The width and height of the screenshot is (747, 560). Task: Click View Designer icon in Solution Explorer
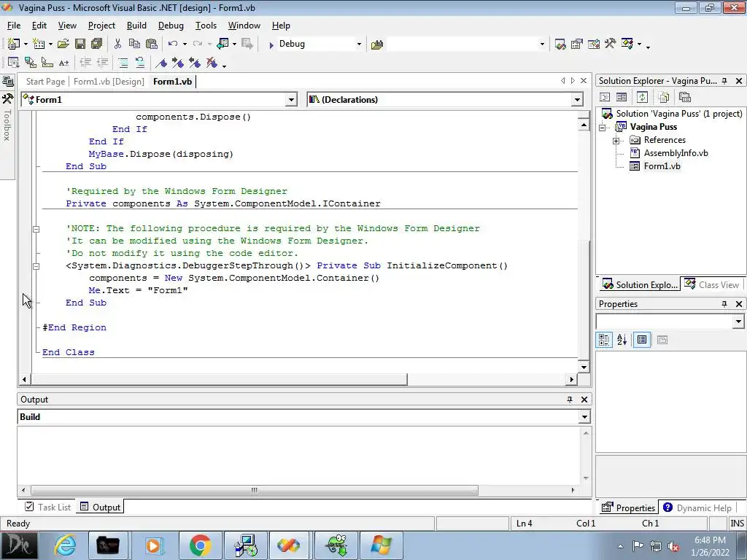pos(622,97)
